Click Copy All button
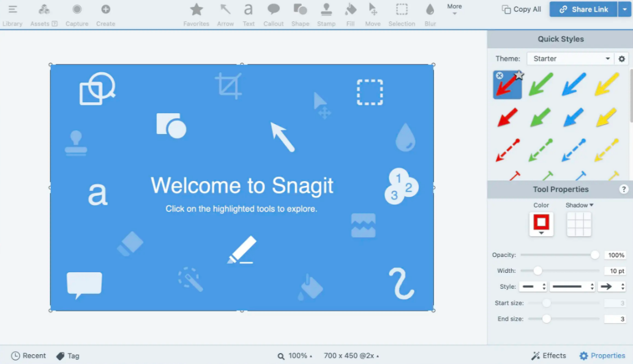This screenshot has height=364, width=633. [x=521, y=9]
